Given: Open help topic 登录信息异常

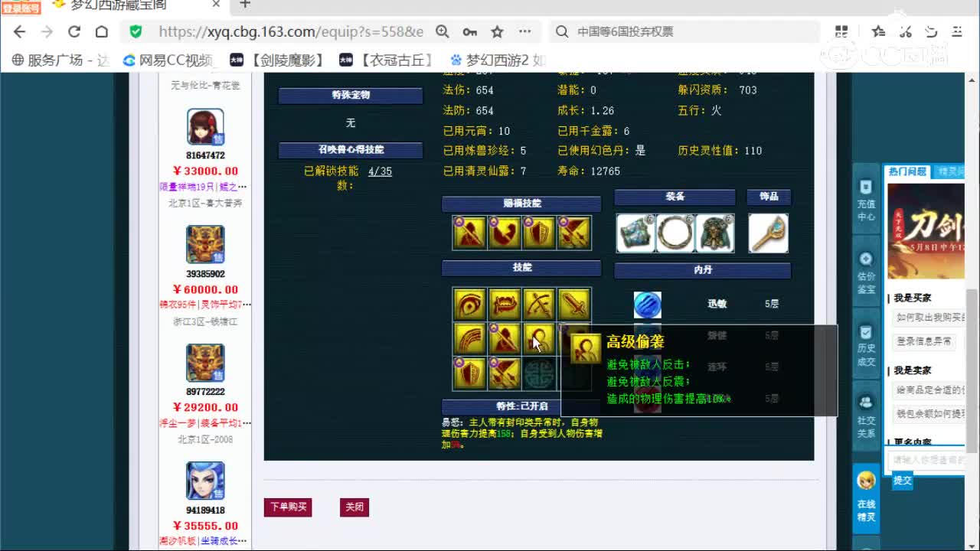Looking at the screenshot, I should [924, 341].
